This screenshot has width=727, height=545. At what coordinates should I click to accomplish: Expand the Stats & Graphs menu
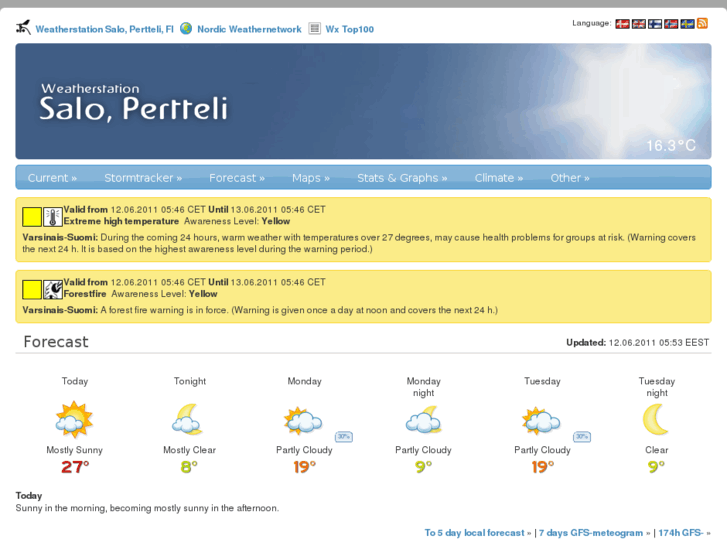[x=402, y=178]
